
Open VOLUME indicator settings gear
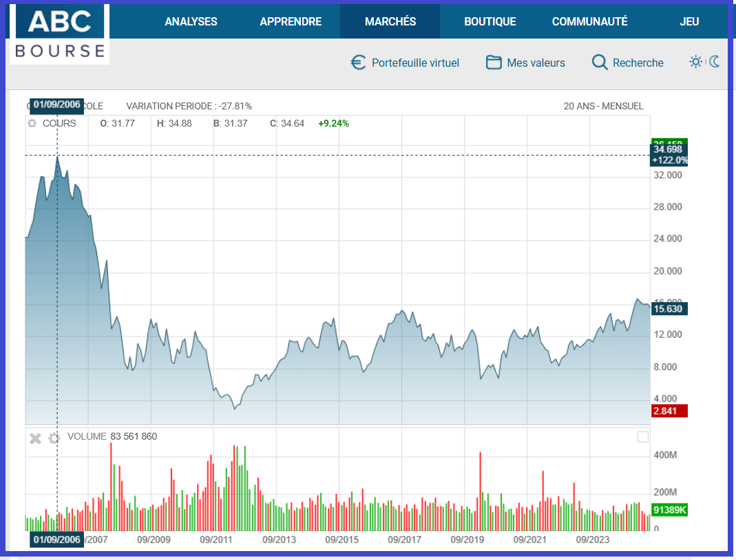point(54,438)
